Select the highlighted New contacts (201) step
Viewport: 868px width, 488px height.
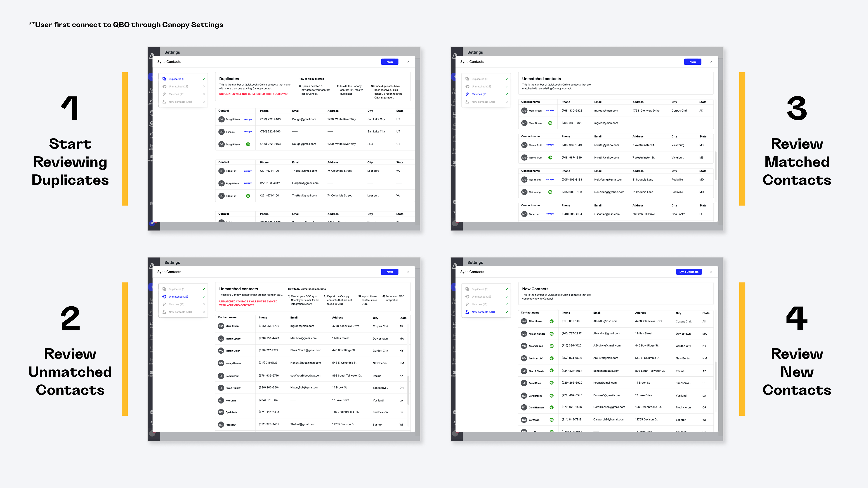(483, 312)
